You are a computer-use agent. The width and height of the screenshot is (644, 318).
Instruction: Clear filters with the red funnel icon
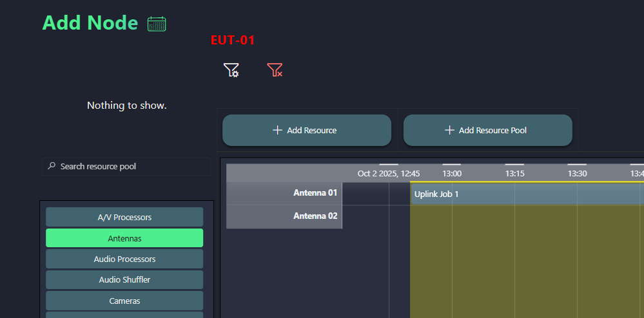click(275, 70)
